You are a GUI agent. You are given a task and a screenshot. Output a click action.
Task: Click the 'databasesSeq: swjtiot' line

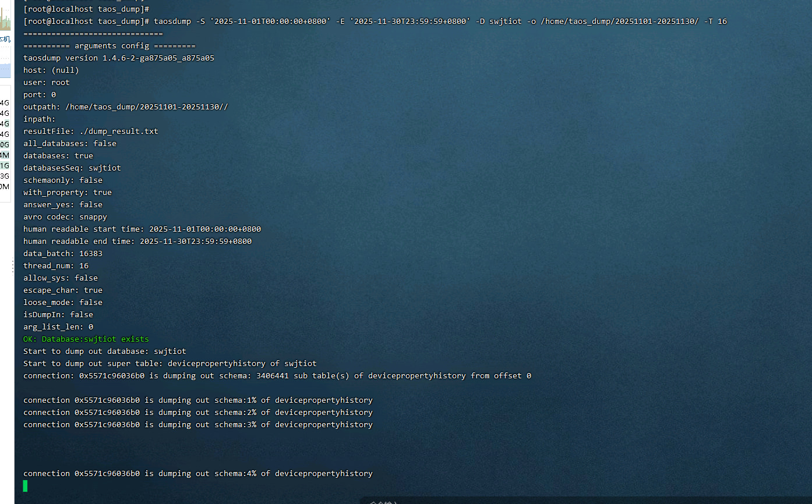(x=72, y=168)
